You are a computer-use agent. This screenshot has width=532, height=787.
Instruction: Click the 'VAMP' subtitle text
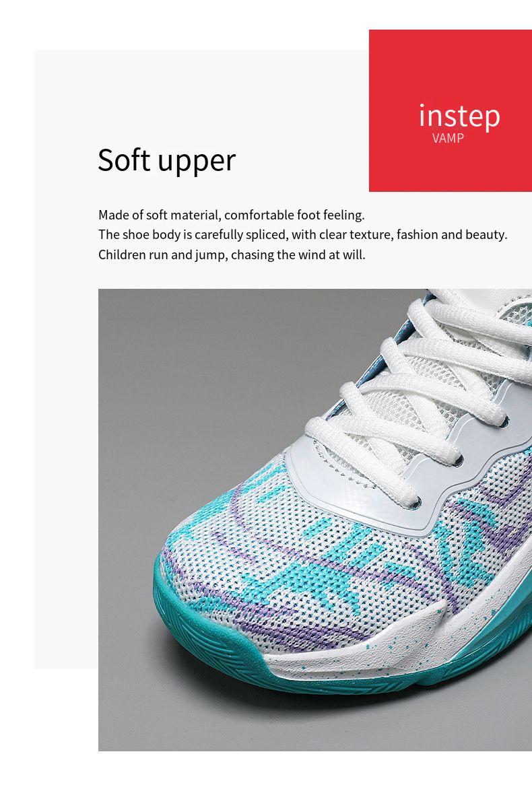pos(448,139)
